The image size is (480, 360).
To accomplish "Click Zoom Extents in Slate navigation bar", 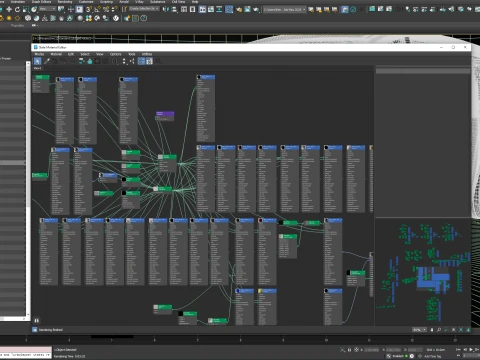I will (x=454, y=330).
